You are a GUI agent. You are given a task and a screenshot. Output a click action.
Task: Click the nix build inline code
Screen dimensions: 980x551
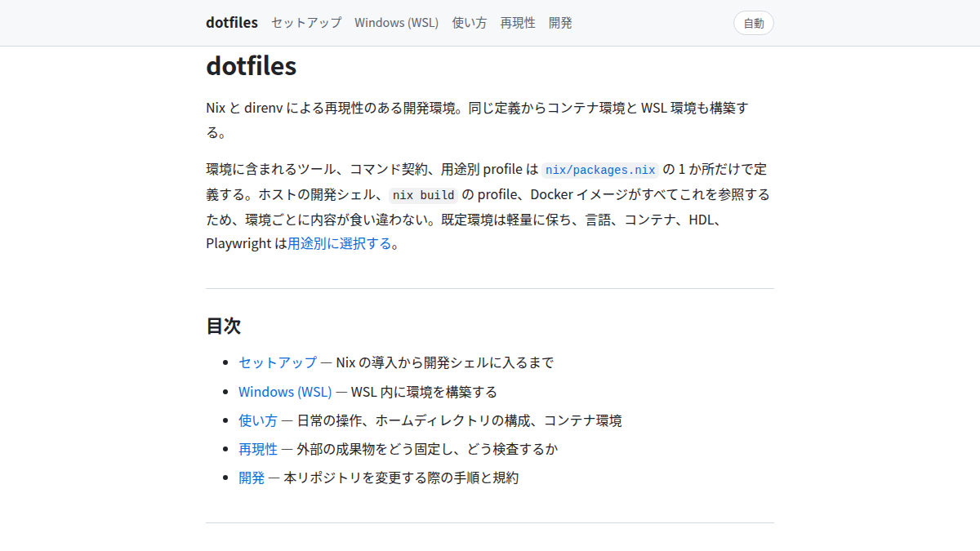424,195
